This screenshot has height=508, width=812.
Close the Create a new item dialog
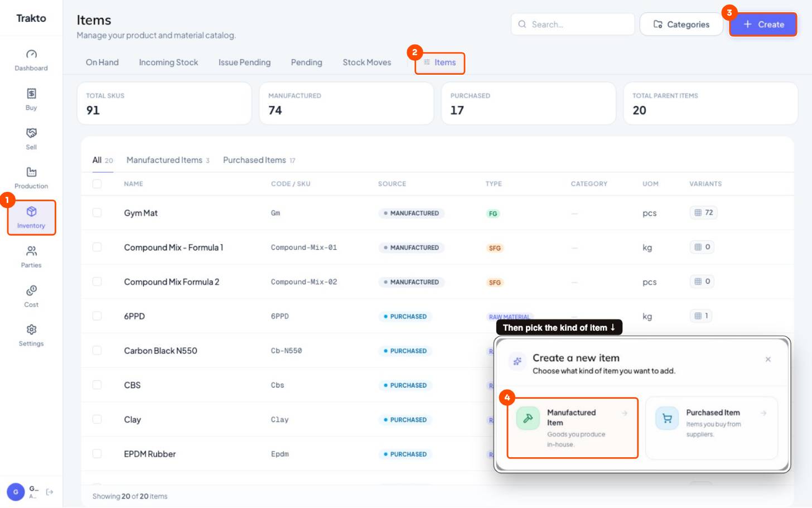coord(768,360)
